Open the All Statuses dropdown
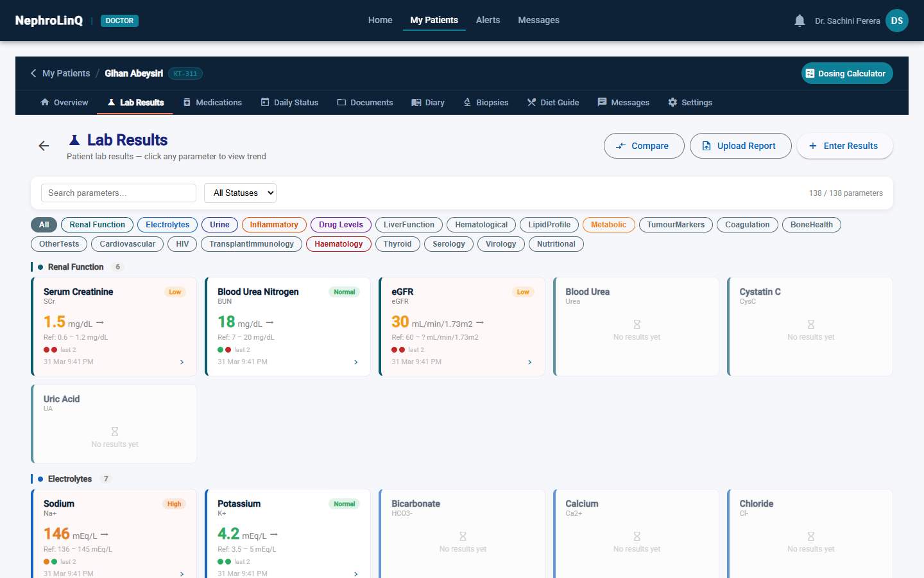 point(240,193)
